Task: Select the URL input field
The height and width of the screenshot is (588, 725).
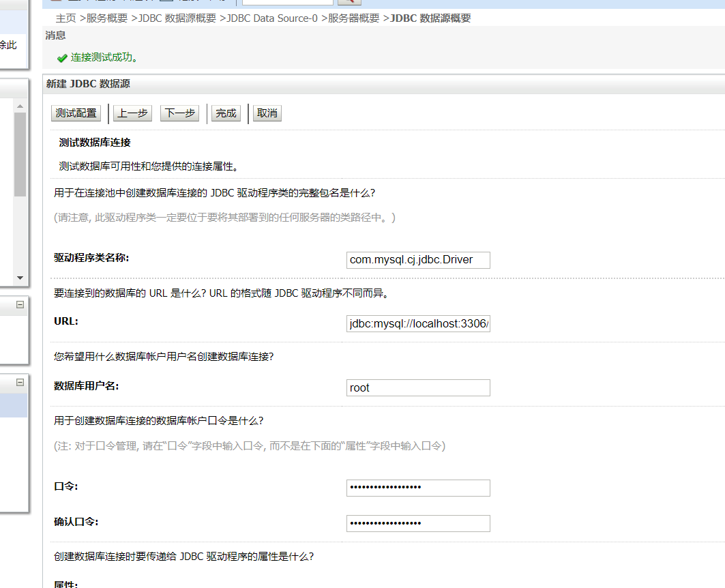Action: [x=417, y=323]
